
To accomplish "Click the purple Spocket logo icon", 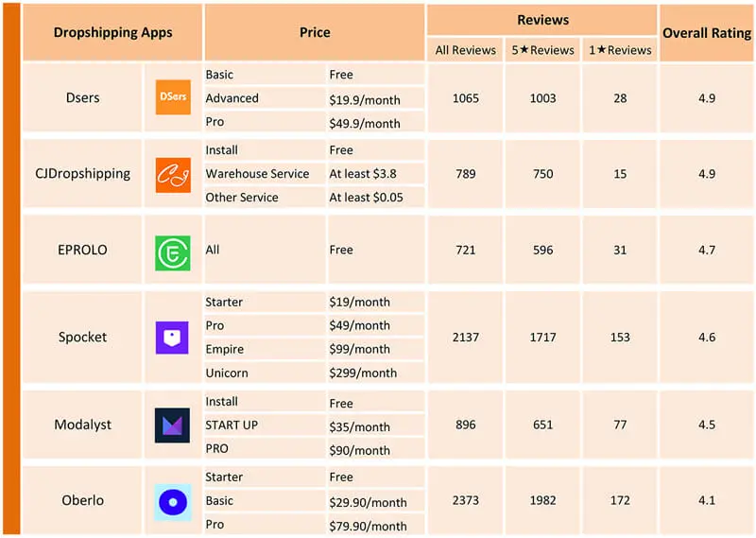I will point(172,338).
